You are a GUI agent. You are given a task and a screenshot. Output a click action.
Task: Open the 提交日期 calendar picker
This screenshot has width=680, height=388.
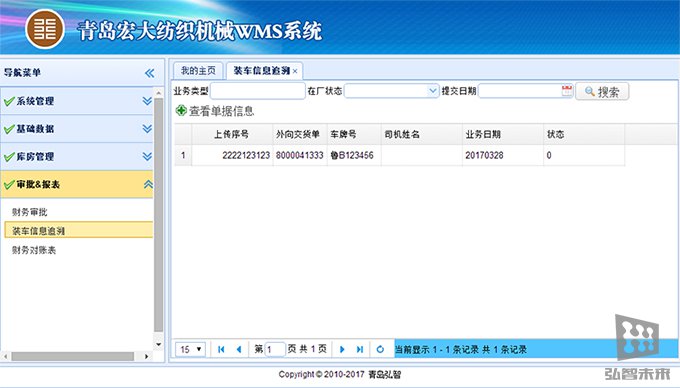tap(567, 91)
